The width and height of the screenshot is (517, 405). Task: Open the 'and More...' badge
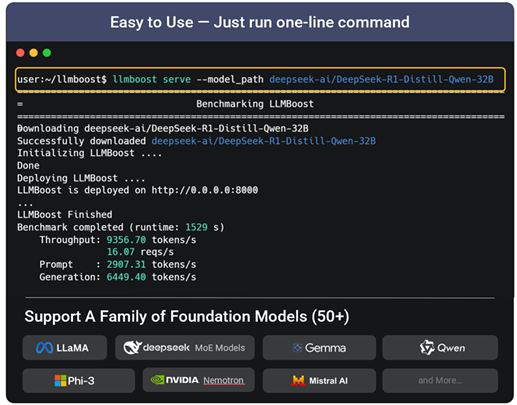click(440, 380)
